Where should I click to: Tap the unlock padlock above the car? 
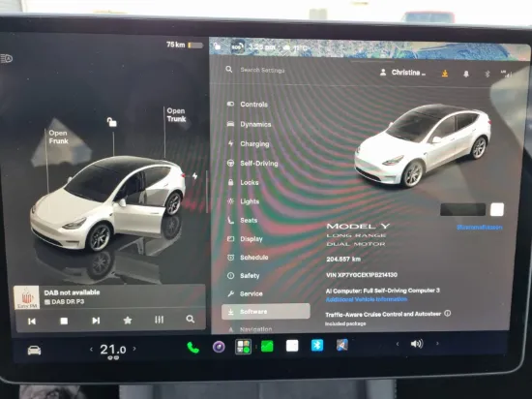point(111,122)
